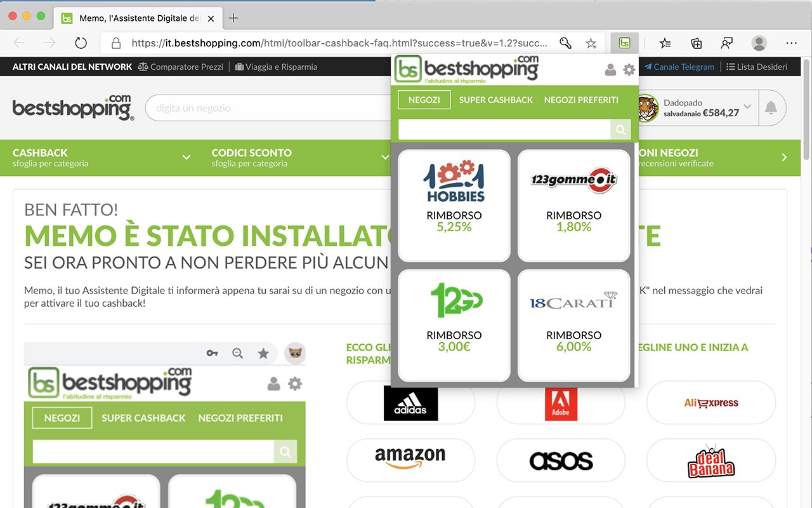The image size is (812, 508).
Task: Click the Adobe store button
Action: coord(561,403)
